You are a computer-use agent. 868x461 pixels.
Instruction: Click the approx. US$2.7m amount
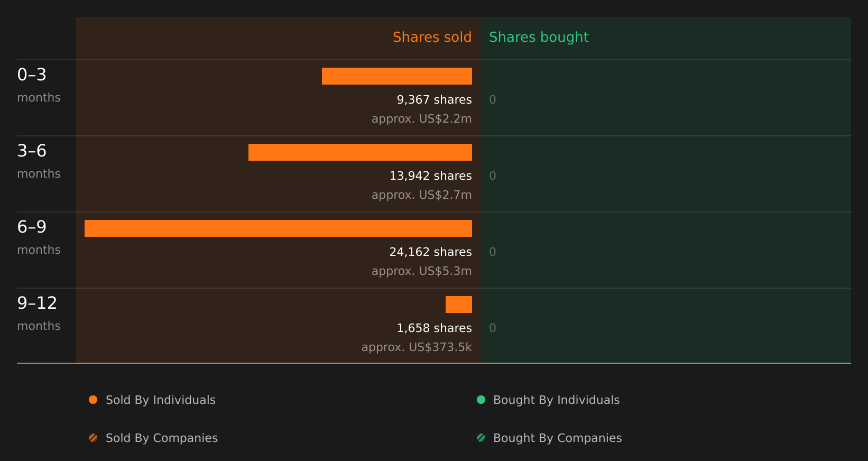pyautogui.click(x=422, y=195)
